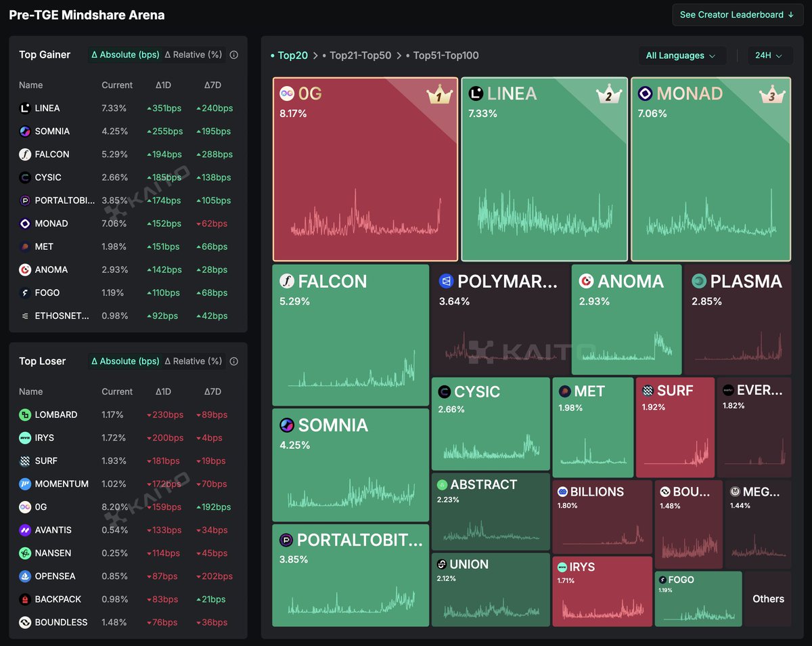Click the FOGO 1.19% treemap tile
812x646 pixels.
coord(698,599)
